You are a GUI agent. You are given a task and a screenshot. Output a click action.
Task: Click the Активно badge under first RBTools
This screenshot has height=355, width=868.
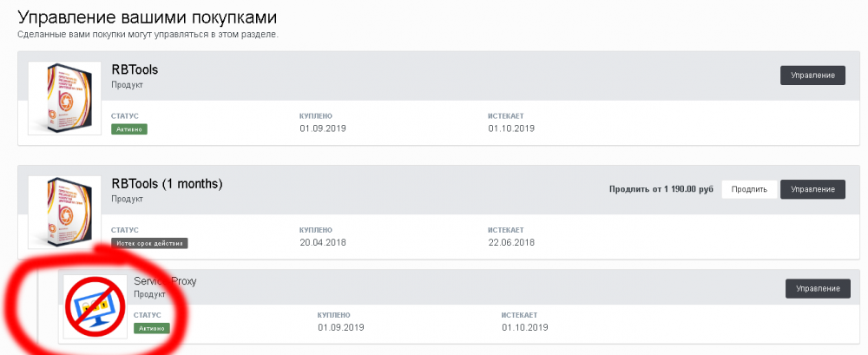[x=129, y=128]
